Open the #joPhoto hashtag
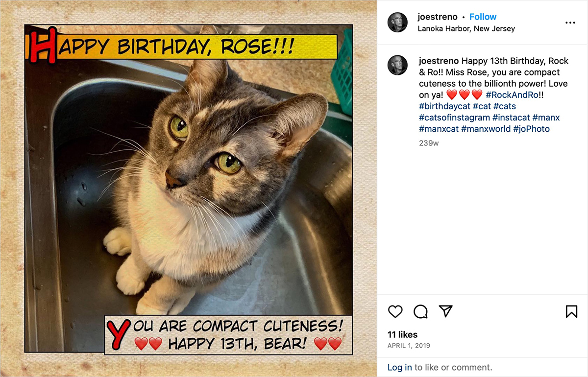 point(531,129)
